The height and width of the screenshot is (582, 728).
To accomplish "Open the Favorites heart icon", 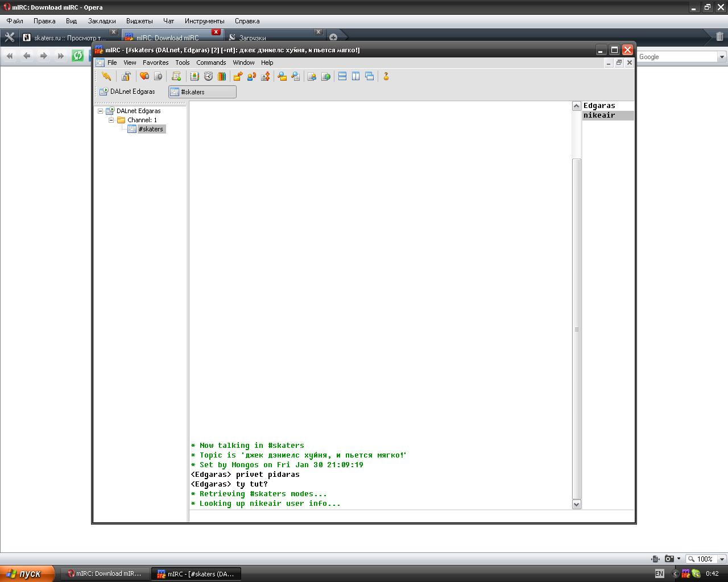I will tap(144, 76).
